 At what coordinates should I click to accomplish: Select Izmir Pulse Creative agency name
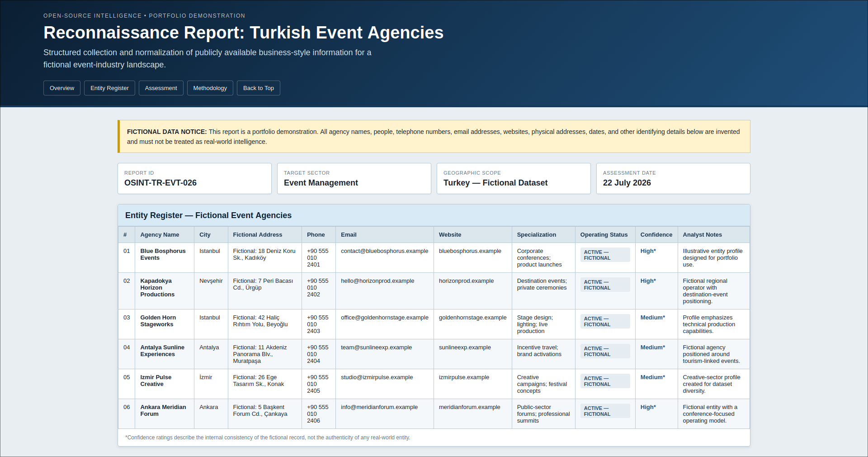(x=156, y=381)
